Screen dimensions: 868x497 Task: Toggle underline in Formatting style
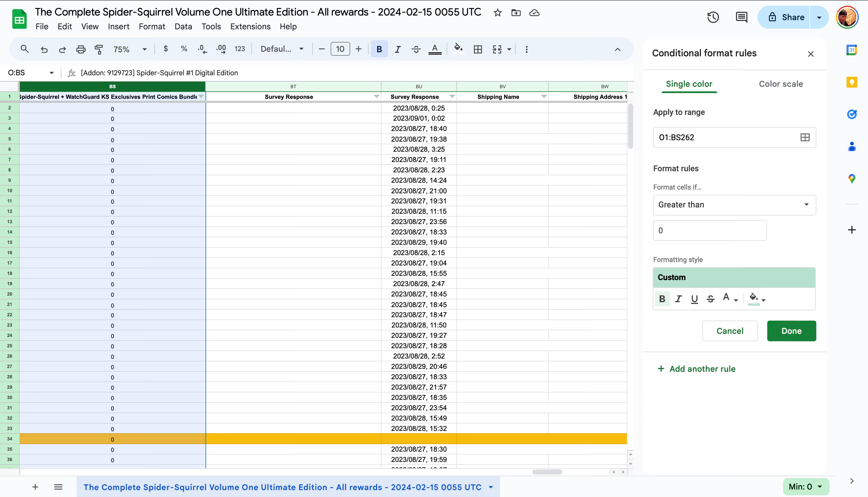[x=694, y=299]
